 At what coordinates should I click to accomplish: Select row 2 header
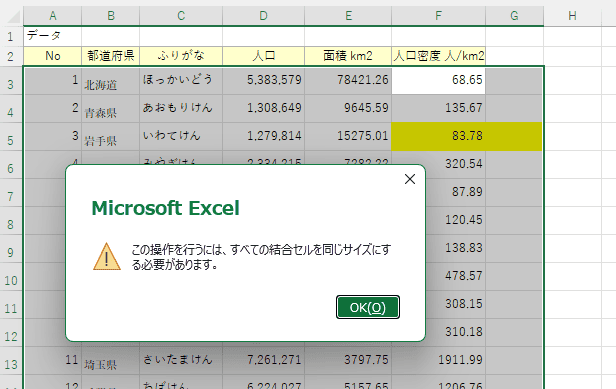[x=11, y=56]
